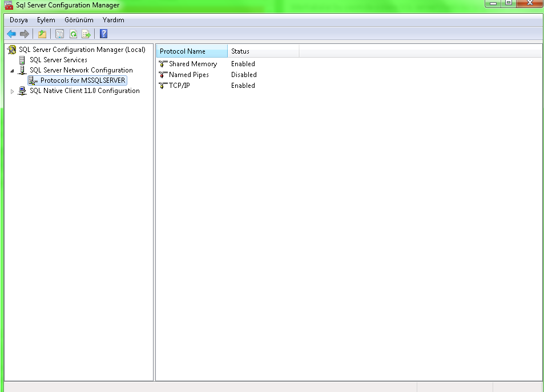The image size is (544, 392).
Task: Click the SQL Native Client 11.0 icon
Action: coord(22,91)
